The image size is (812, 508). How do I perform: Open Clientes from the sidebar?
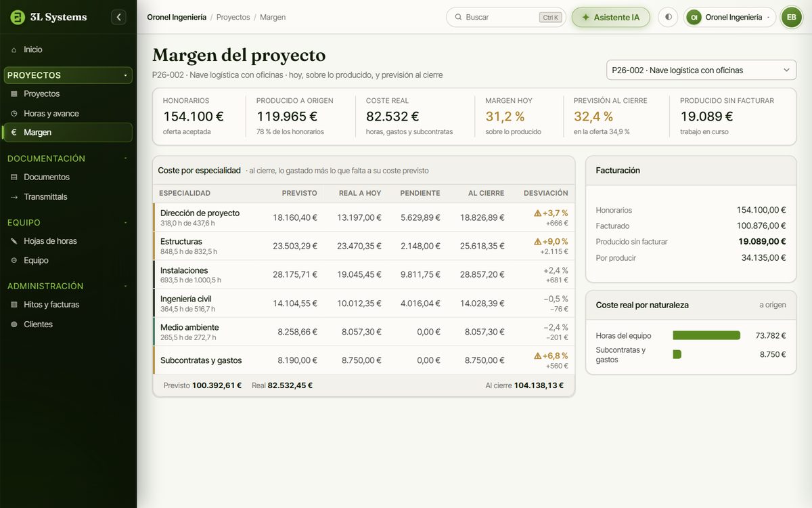[68, 324]
